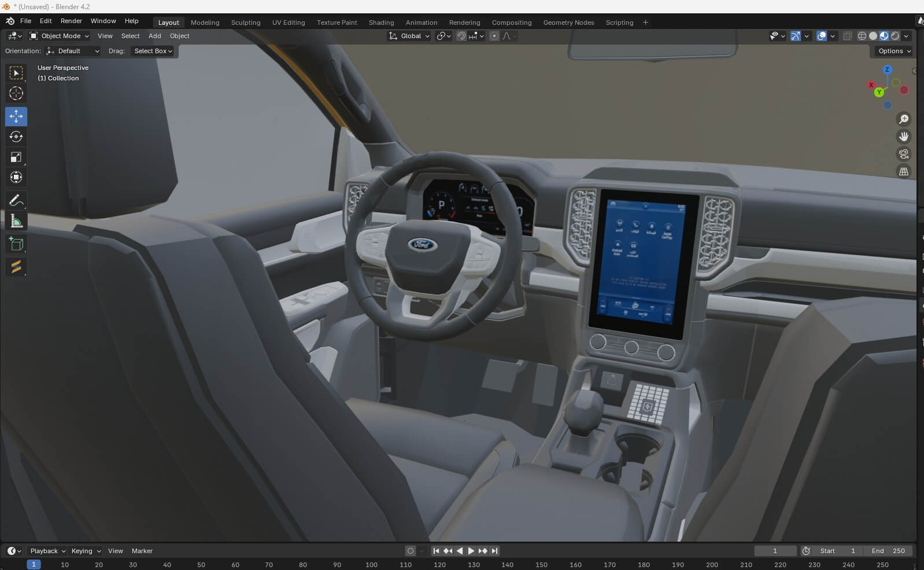The image size is (924, 570).
Task: Open the Select Box drag dropdown
Action: [x=153, y=51]
